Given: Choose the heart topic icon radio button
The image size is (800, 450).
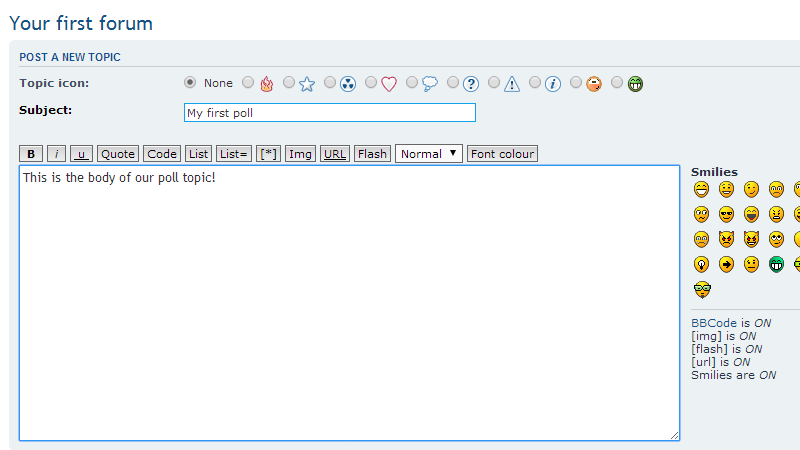Looking at the screenshot, I should (x=371, y=83).
